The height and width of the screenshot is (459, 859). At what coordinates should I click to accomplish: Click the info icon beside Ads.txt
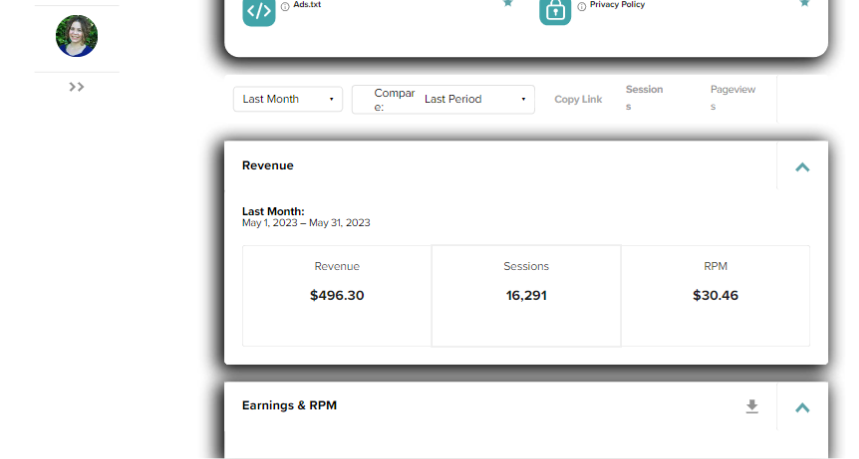[285, 7]
